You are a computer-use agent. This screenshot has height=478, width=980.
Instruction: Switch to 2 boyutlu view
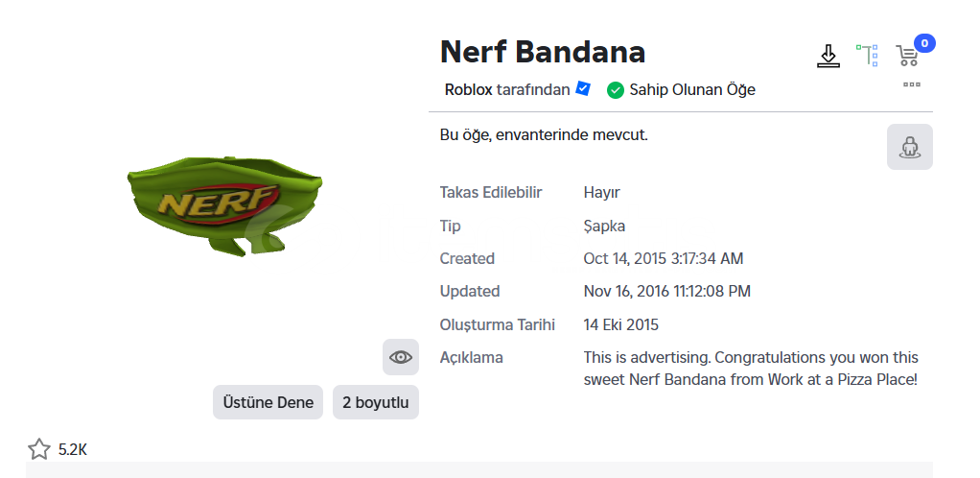376,402
